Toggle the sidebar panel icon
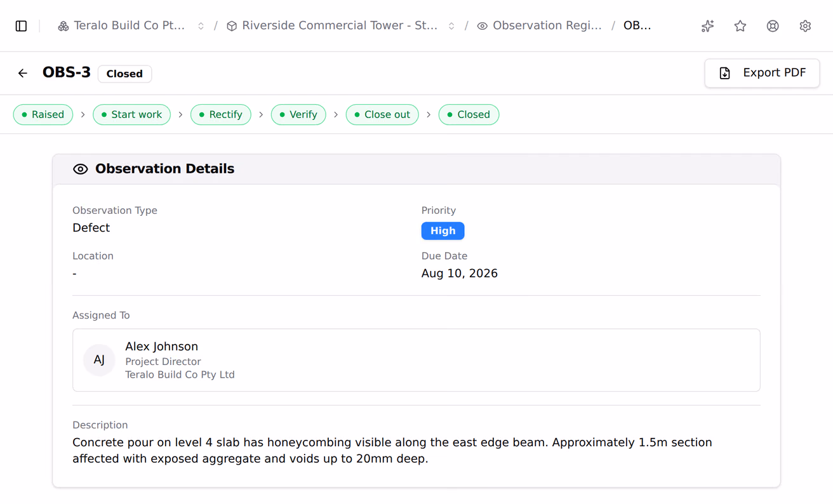833x504 pixels. (x=21, y=26)
